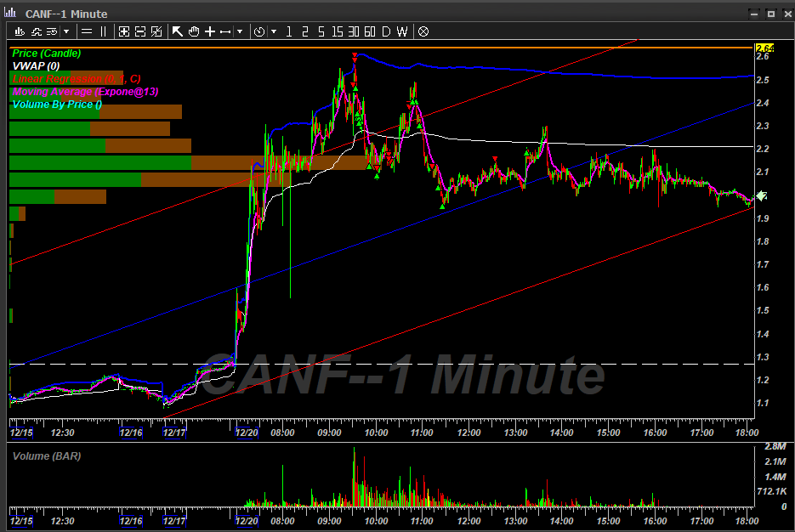Image resolution: width=795 pixels, height=532 pixels.
Task: Toggle the Volume By Price study
Action: click(54, 104)
